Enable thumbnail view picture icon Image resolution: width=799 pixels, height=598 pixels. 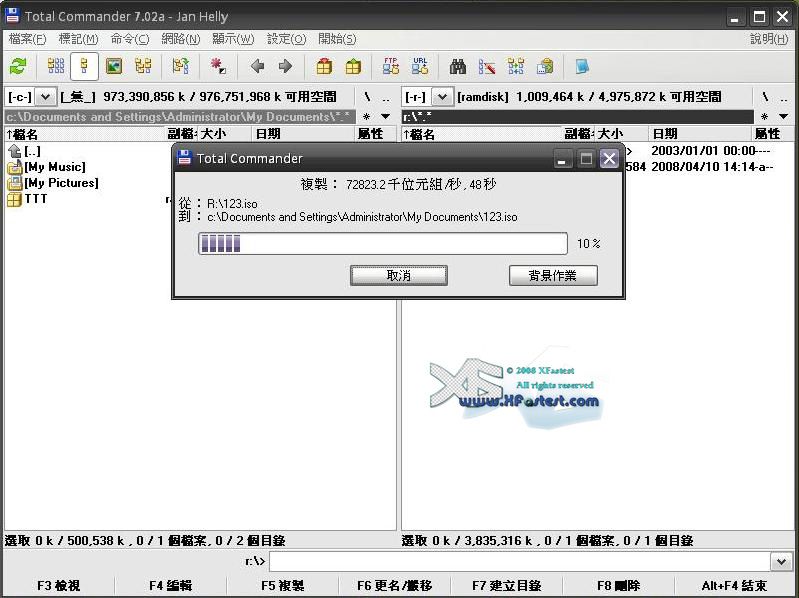point(114,66)
